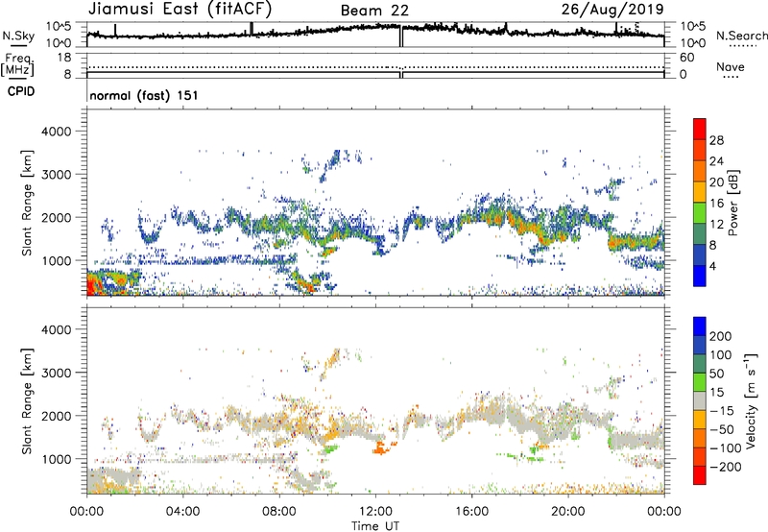Click the blue top of the velocity color bar
Screen dimensions: 768x532
(700, 326)
